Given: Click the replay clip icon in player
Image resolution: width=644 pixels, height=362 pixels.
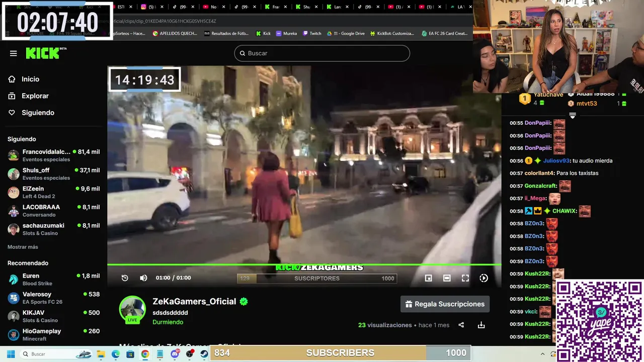Looking at the screenshot, I should (125, 278).
